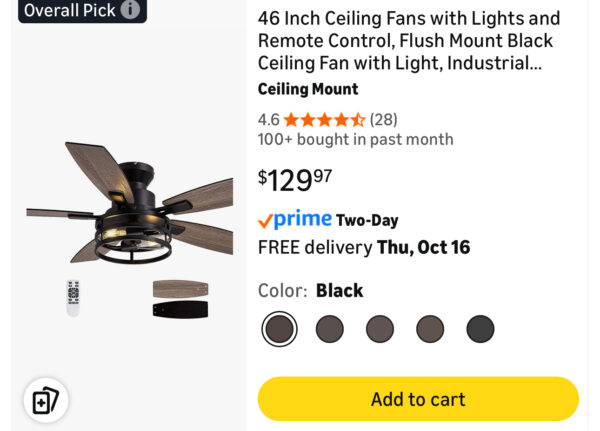600x431 pixels.
Task: Open the 28 customer reviews link
Action: point(383,119)
